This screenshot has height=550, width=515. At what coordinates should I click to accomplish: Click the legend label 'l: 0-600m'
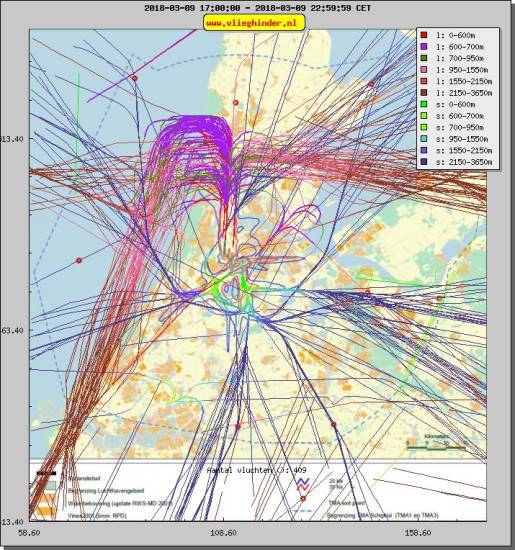(456, 35)
